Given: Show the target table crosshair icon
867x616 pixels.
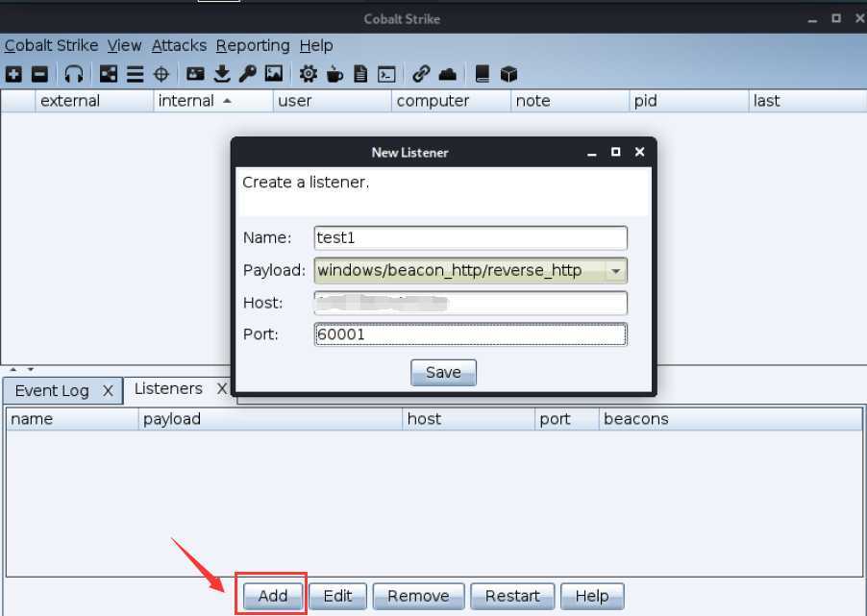Looking at the screenshot, I should [161, 74].
